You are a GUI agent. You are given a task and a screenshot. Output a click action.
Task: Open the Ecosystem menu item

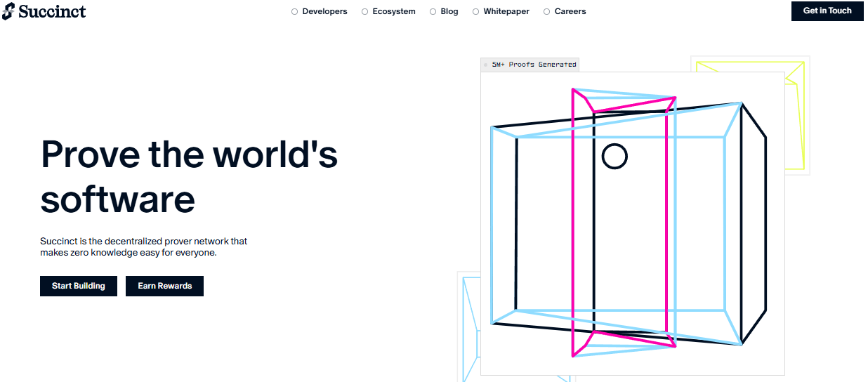coord(388,11)
